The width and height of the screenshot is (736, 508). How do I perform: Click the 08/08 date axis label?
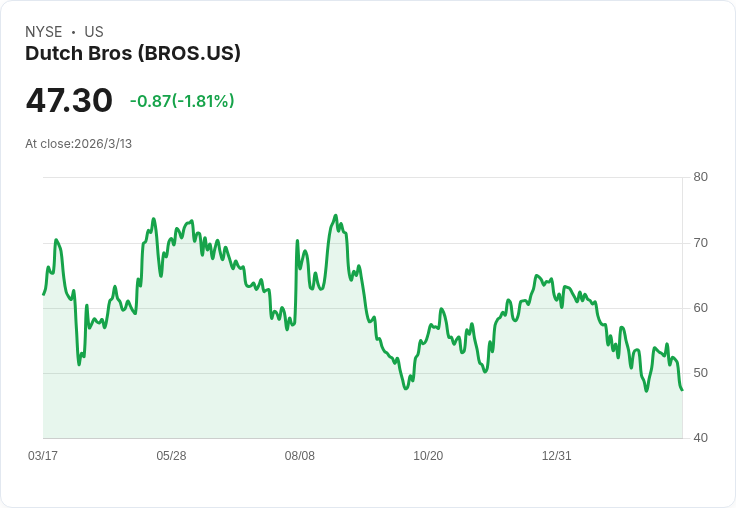(299, 456)
